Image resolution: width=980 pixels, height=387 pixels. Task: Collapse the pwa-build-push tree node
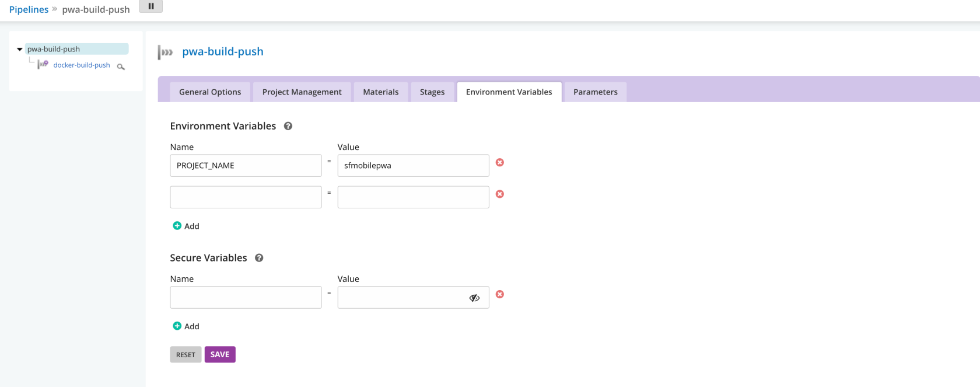pos(20,50)
